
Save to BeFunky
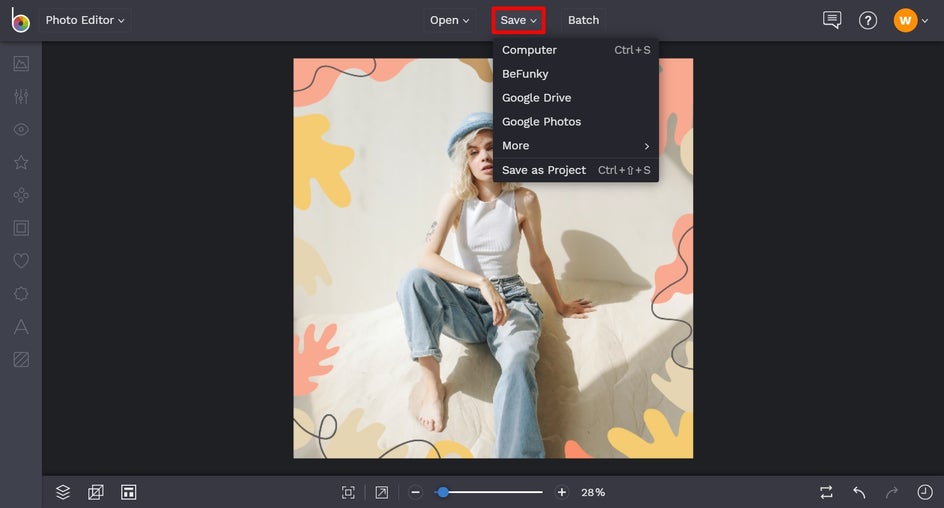[x=576, y=74]
